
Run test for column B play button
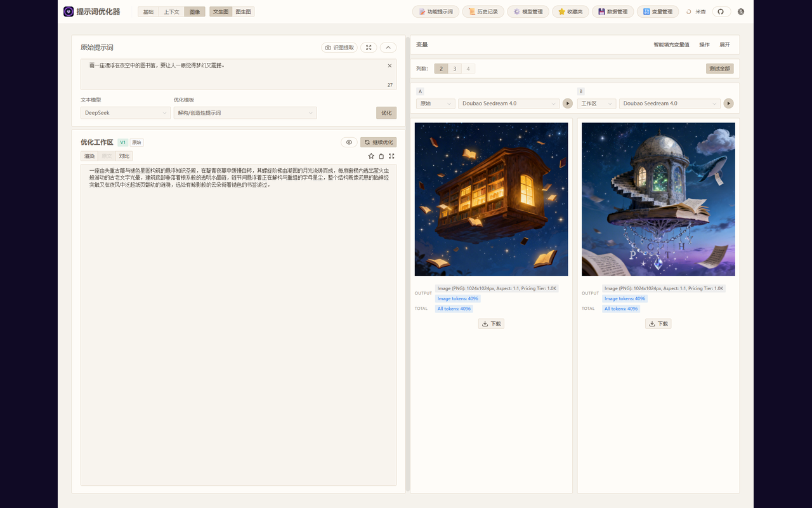coord(729,104)
